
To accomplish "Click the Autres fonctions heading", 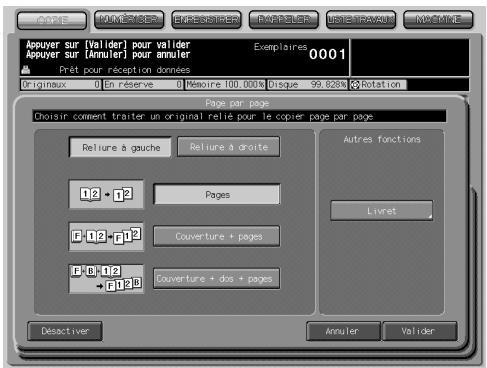I will point(382,139).
